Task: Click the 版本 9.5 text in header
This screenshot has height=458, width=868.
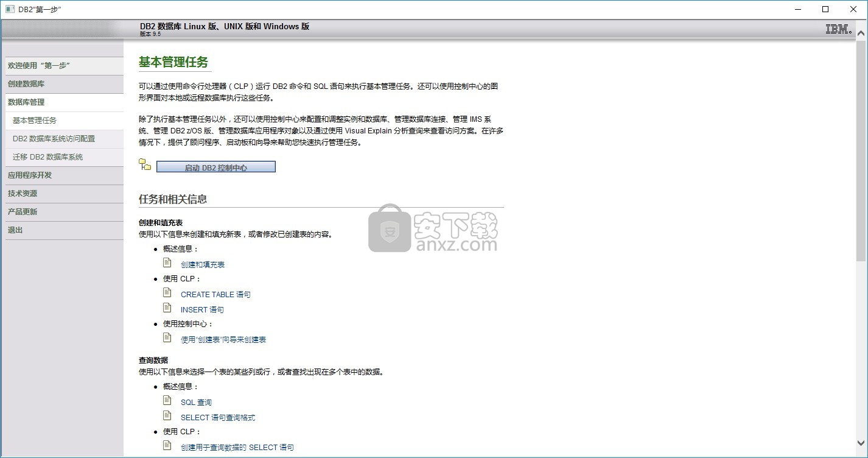Action: (150, 34)
